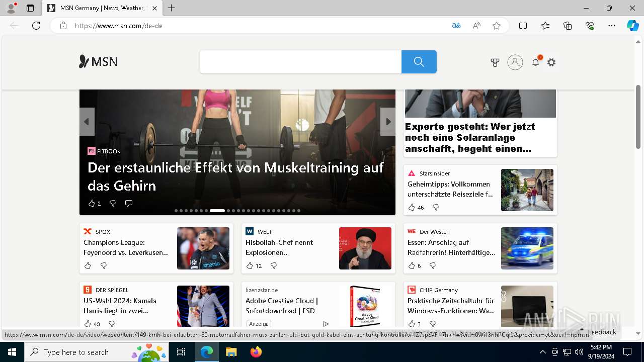Open File Explorer from taskbar
644x362 pixels.
coord(231,352)
